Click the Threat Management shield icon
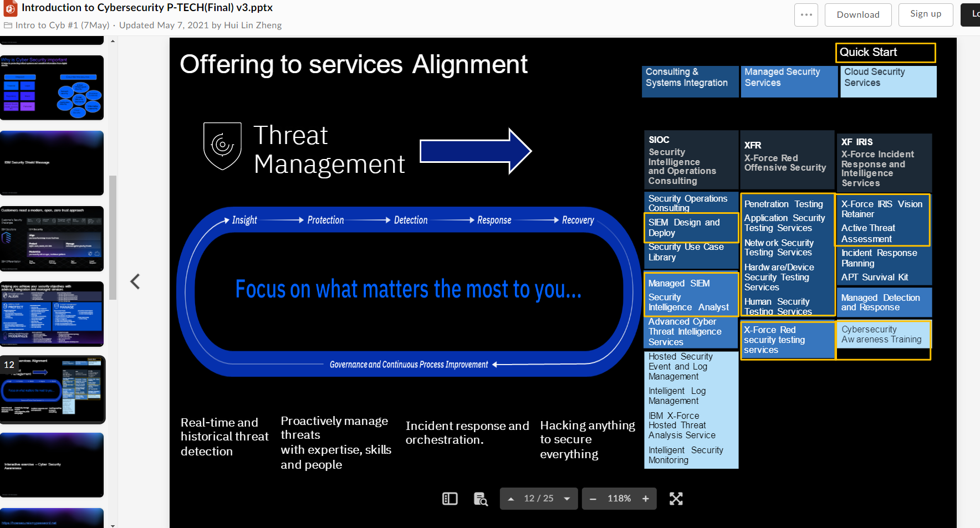980x528 pixels. [x=222, y=146]
